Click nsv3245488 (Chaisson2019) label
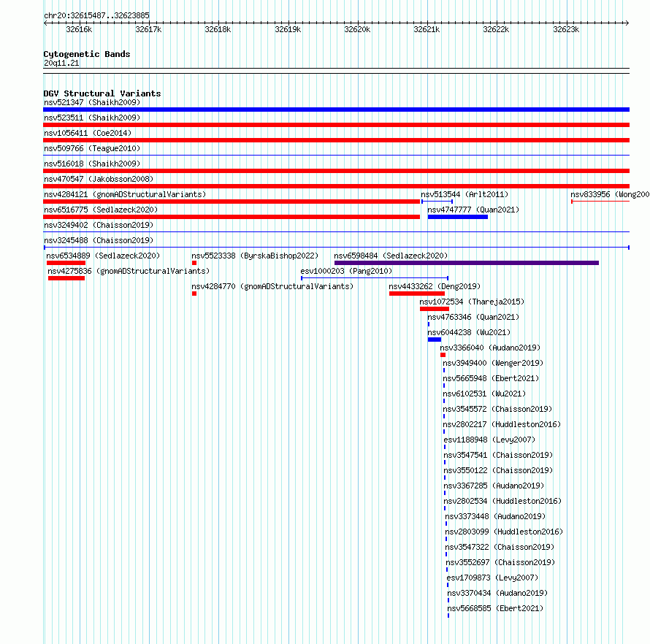650x644 pixels. pos(99,240)
